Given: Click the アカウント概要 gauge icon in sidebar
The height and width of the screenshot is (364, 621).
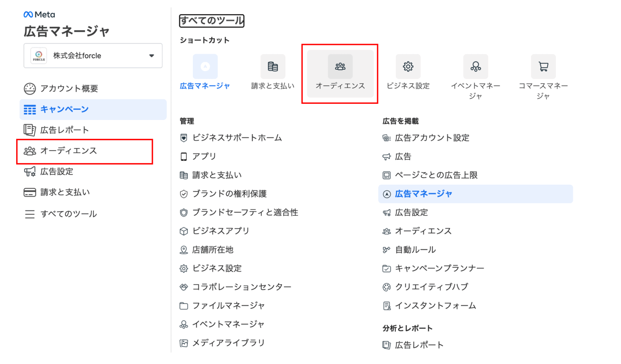Looking at the screenshot, I should click(30, 88).
